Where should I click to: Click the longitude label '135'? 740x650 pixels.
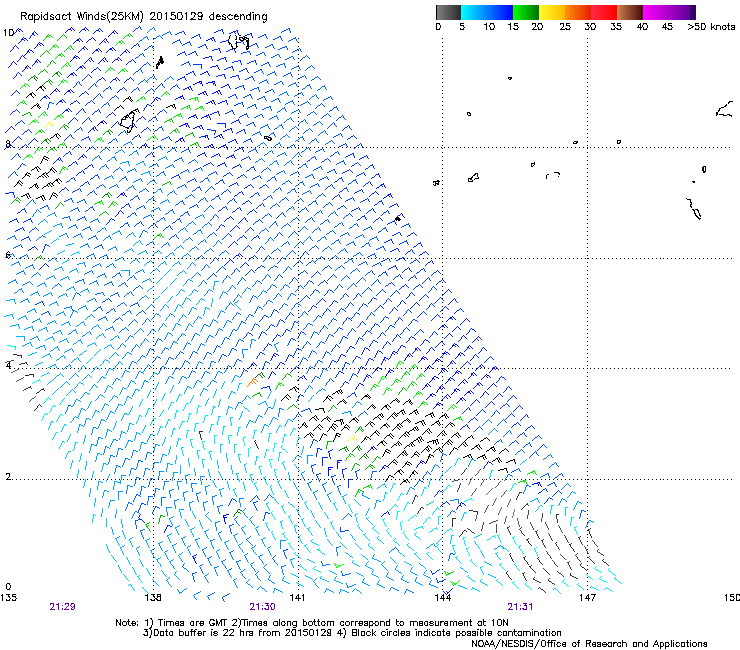(8, 598)
